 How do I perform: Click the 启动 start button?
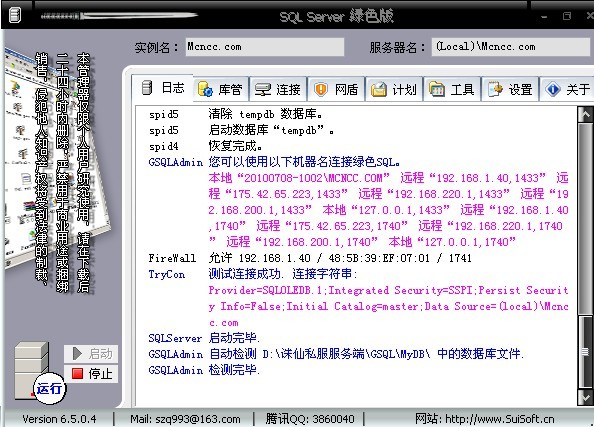pos(91,354)
